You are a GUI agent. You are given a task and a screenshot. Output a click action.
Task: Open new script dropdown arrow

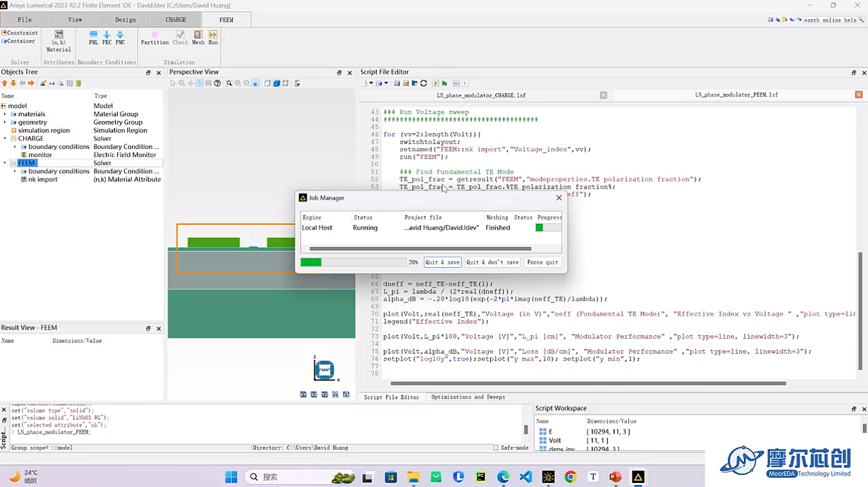[x=371, y=83]
